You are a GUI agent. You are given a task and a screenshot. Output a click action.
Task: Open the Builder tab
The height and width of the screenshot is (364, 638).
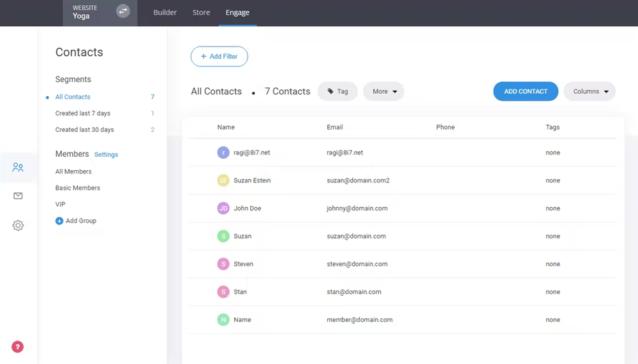click(165, 13)
